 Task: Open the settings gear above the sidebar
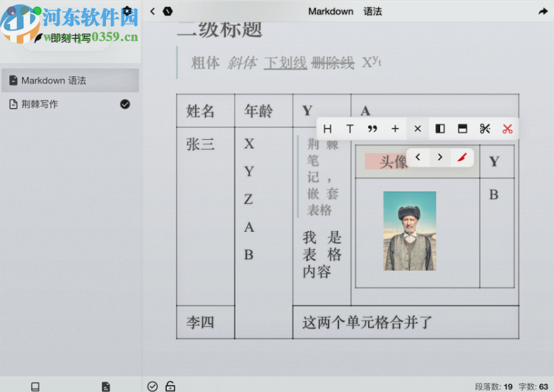click(127, 11)
